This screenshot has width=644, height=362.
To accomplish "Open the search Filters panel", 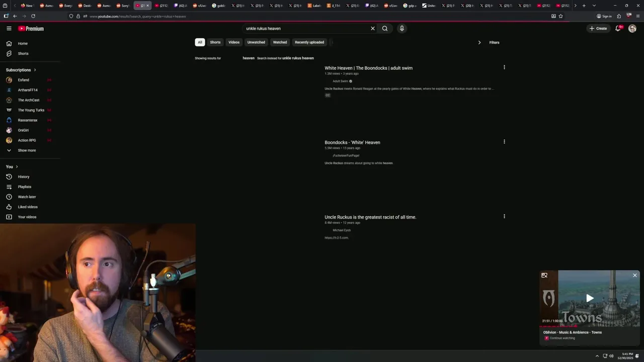I will pyautogui.click(x=494, y=43).
